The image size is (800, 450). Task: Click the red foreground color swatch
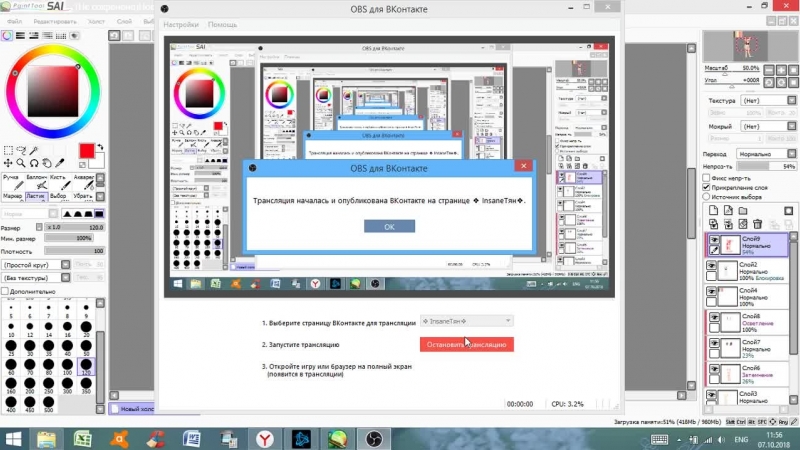pos(86,151)
